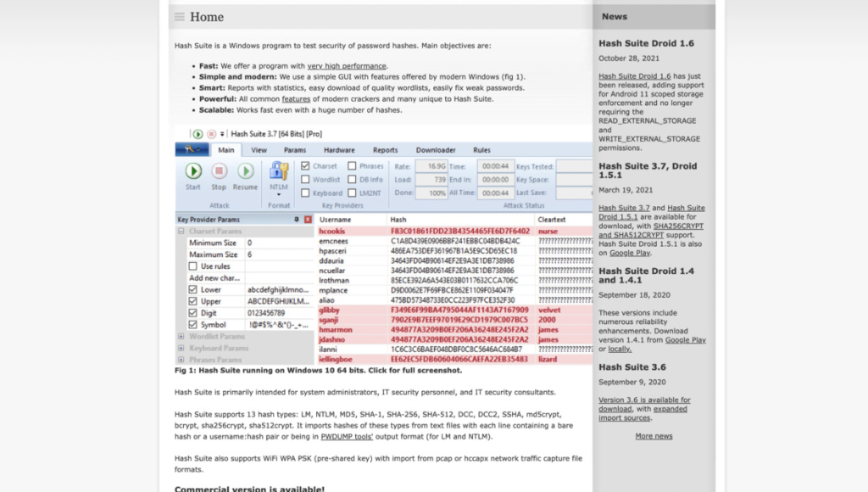Click the Start attack icon

(192, 170)
